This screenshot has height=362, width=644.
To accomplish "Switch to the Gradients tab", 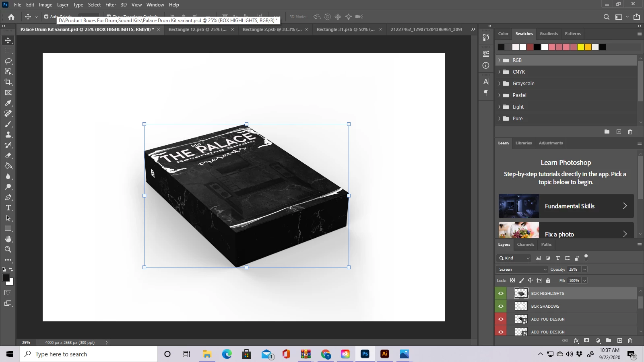I will pos(549,34).
